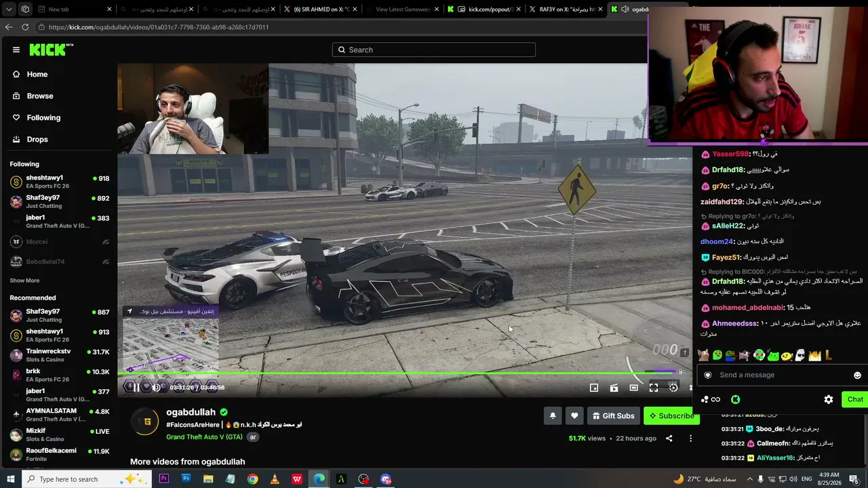Click the Gift Subs button
The image size is (868, 488).
[x=613, y=415]
